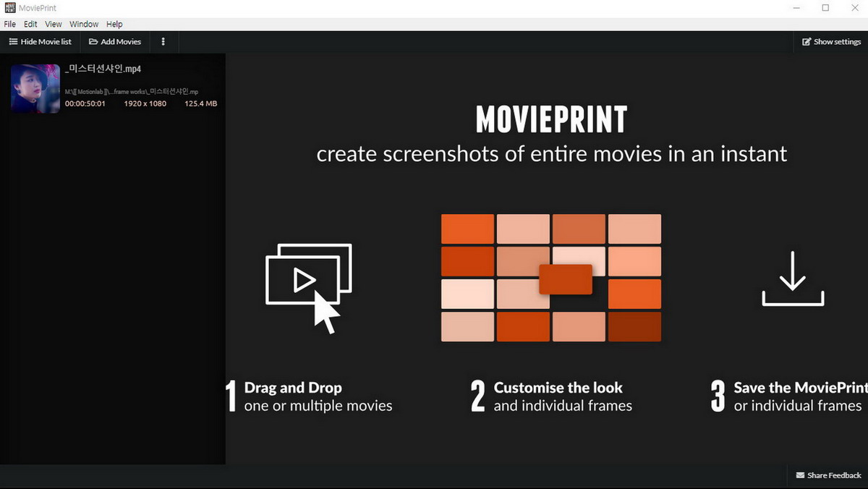Image resolution: width=868 pixels, height=489 pixels.
Task: Click the 00:00:50:01 duration text
Action: tap(85, 103)
